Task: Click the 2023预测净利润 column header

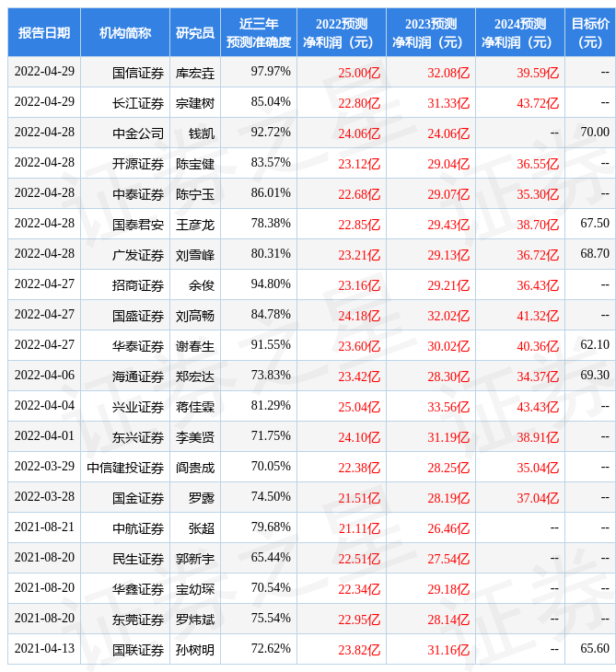Action: pos(431,32)
